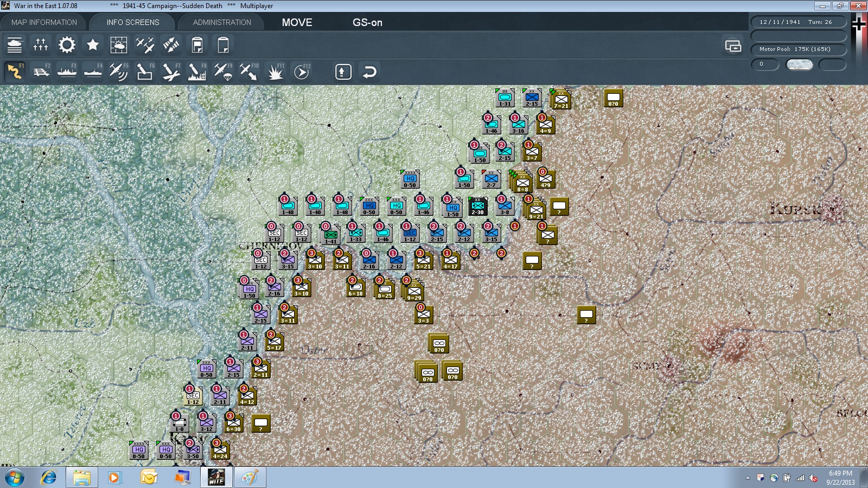Open the MAP INFORMATION tab
Viewport: 868px width, 488px height.
(44, 22)
